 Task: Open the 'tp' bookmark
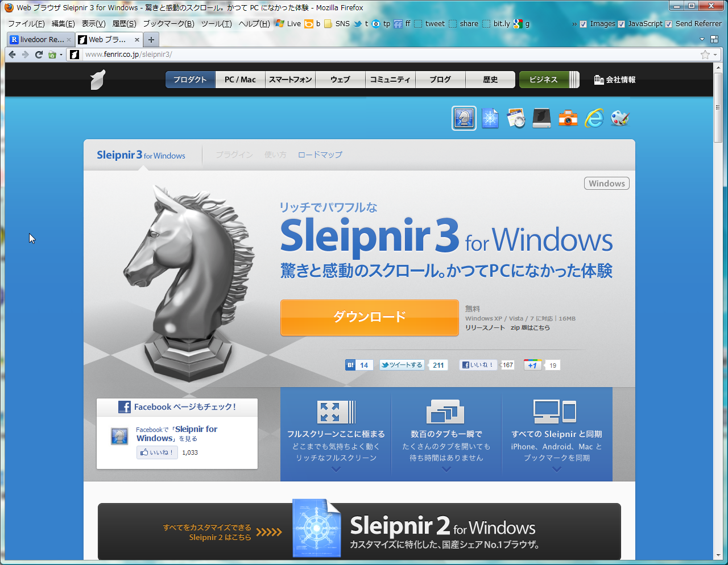click(x=381, y=24)
